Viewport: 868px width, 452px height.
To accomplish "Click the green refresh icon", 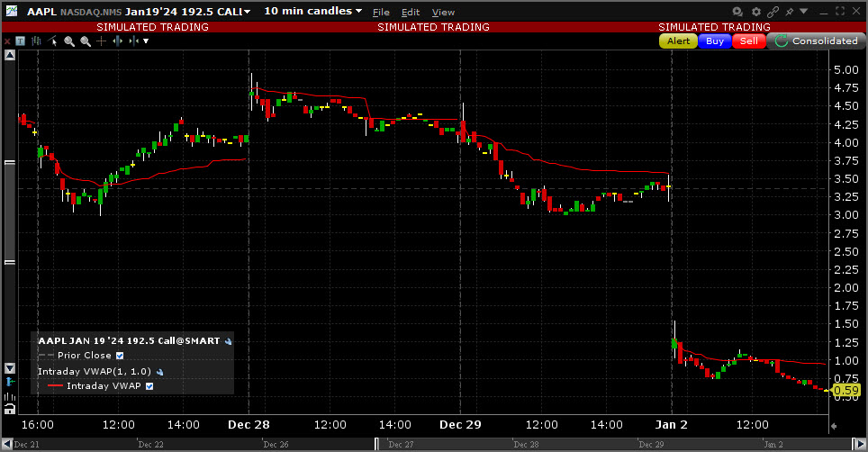I will (x=781, y=41).
